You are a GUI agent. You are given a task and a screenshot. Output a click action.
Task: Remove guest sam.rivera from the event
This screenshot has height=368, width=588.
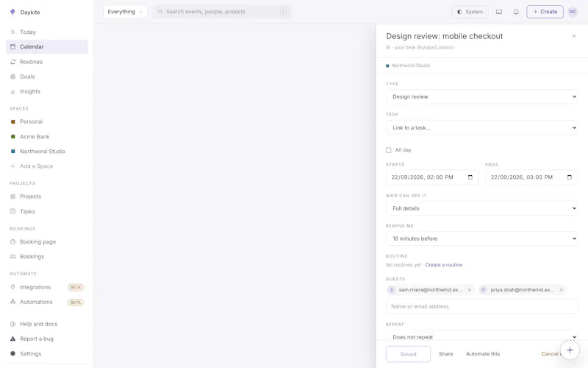click(x=469, y=290)
